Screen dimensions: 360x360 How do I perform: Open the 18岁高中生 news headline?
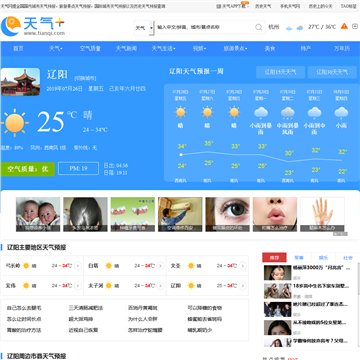click(x=321, y=286)
